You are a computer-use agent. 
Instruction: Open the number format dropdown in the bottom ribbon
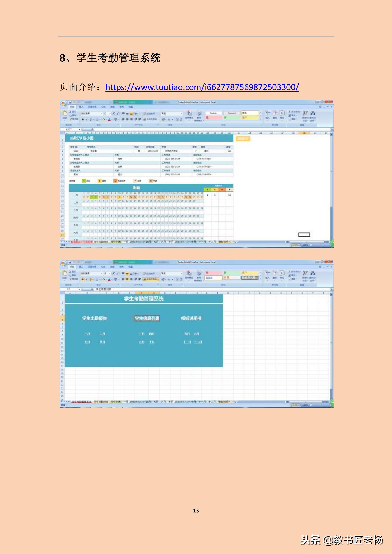click(x=182, y=273)
